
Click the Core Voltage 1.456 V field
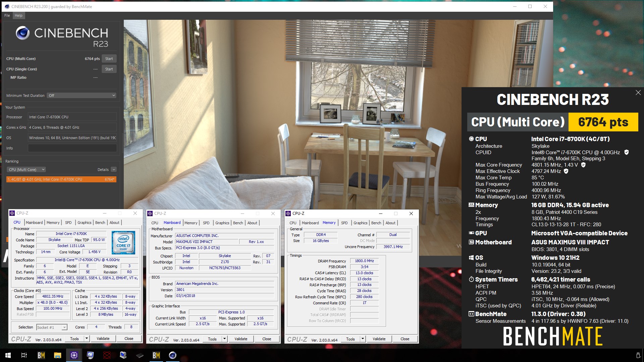[x=94, y=252]
